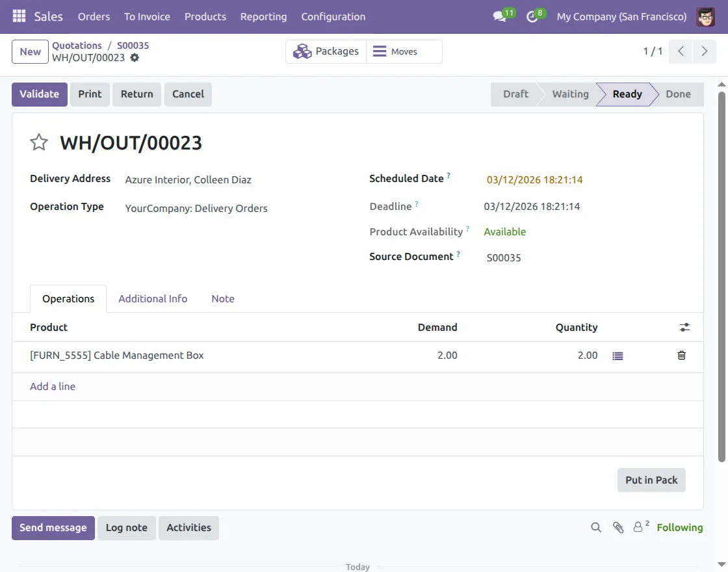Select the Operations tab
This screenshot has width=728, height=572.
pyautogui.click(x=68, y=298)
